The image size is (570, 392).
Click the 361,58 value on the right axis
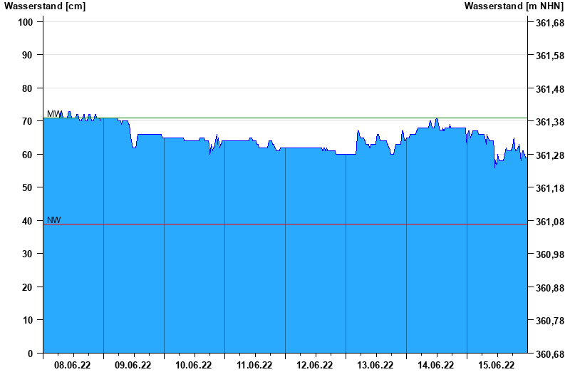pyautogui.click(x=550, y=56)
